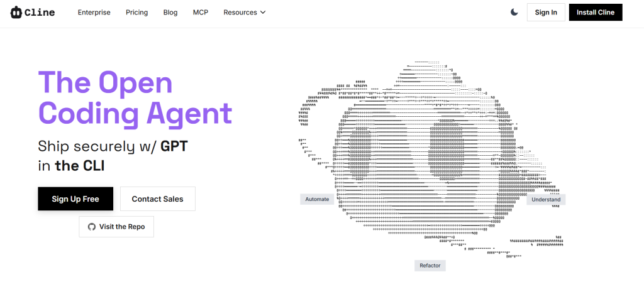
Task: Click the Cline wordmark text
Action: (x=41, y=13)
